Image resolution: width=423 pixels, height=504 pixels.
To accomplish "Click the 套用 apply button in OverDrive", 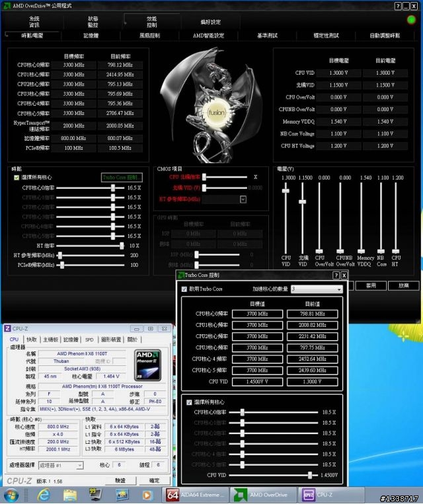I will click(371, 285).
